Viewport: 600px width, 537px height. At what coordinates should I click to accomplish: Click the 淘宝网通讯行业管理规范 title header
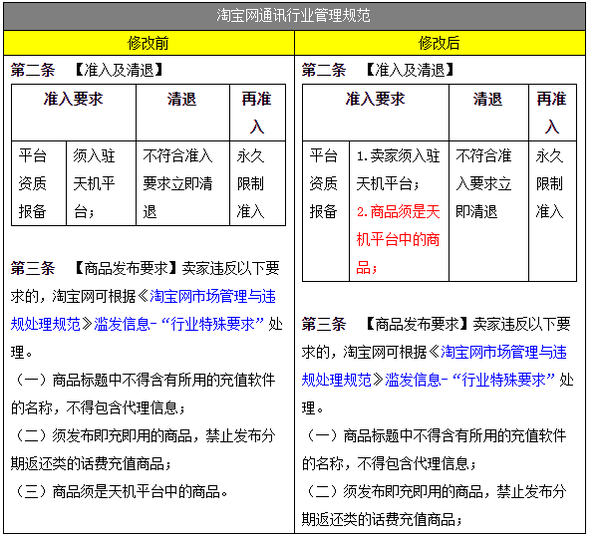pos(294,15)
